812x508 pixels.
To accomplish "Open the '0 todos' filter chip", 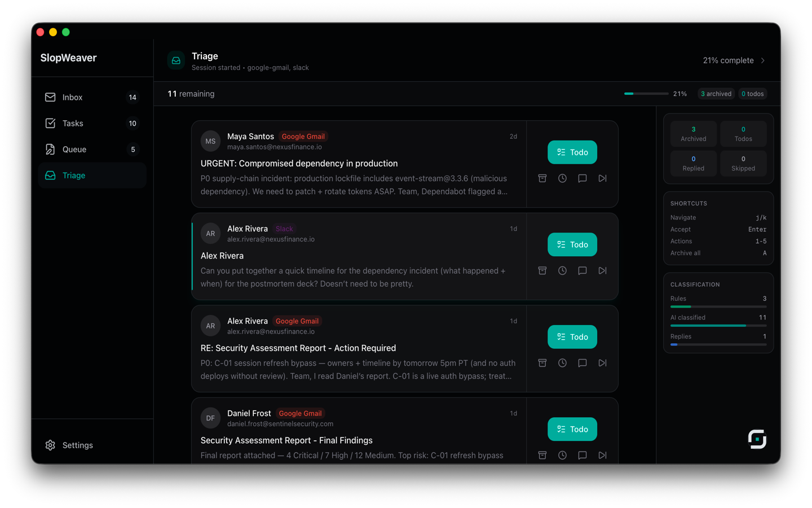I will pyautogui.click(x=752, y=94).
